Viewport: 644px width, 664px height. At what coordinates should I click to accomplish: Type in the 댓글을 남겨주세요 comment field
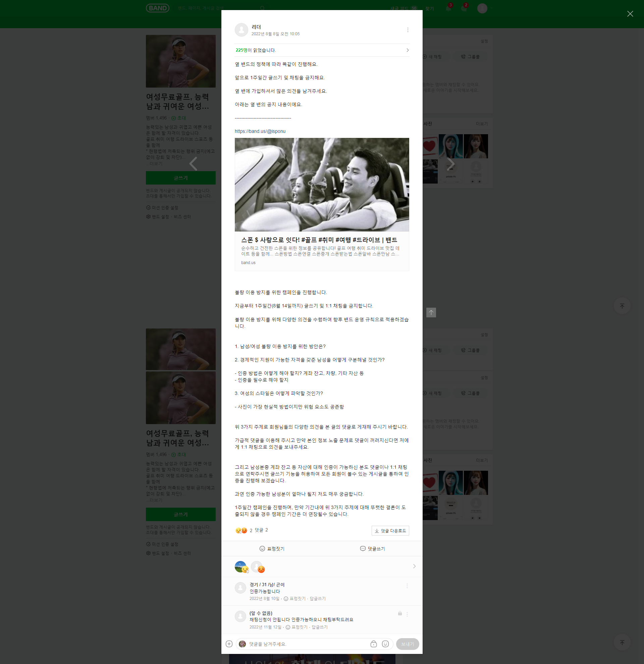click(307, 644)
